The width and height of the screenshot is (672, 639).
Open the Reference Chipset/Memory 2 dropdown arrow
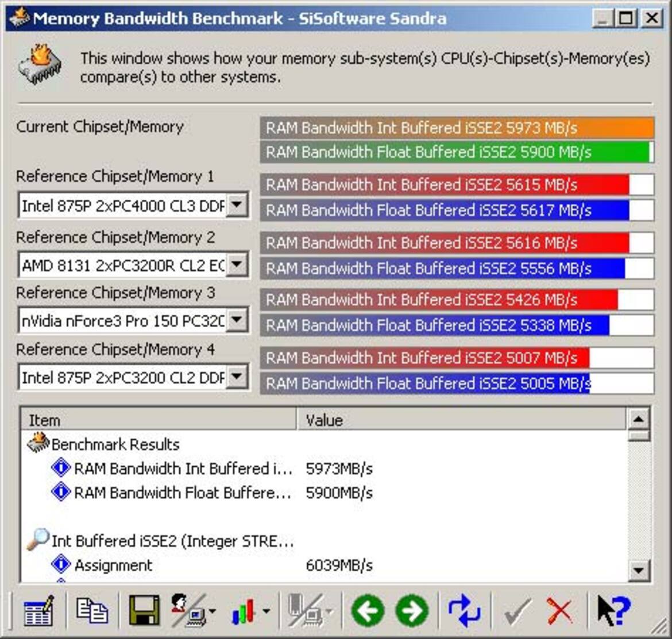point(237,264)
